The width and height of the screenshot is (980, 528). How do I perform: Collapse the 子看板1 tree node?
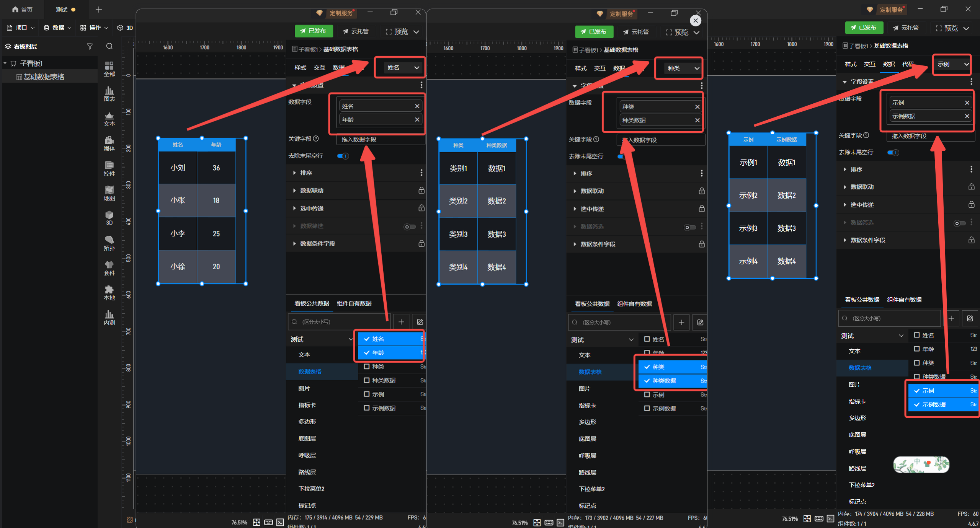point(5,63)
